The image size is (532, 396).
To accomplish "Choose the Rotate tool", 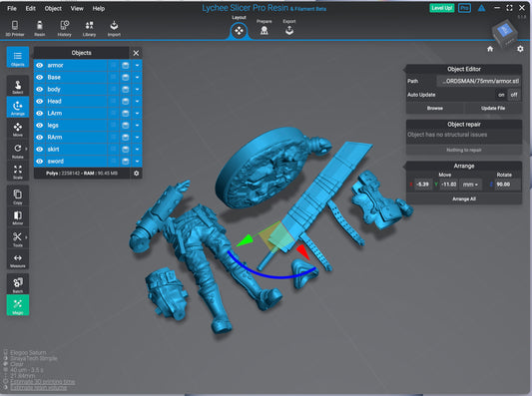I will [x=18, y=150].
